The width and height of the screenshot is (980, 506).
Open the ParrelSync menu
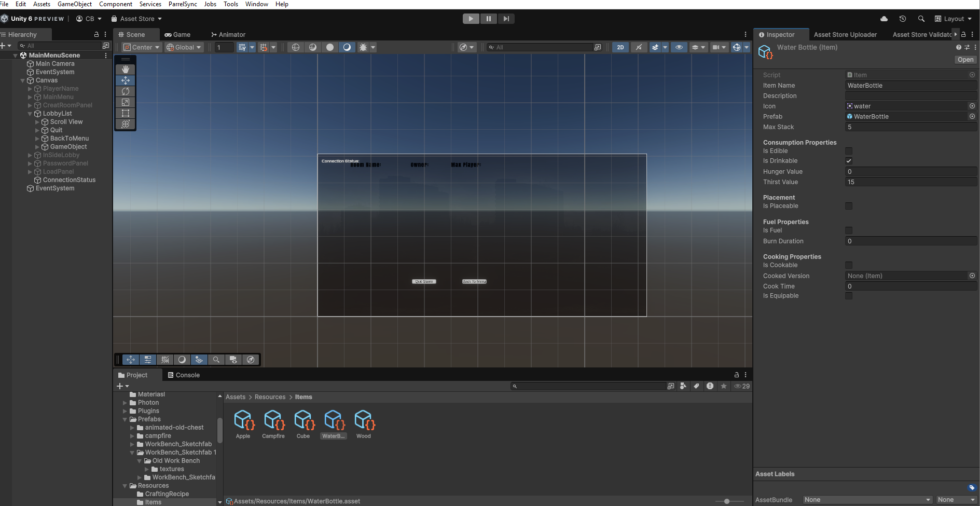[183, 4]
